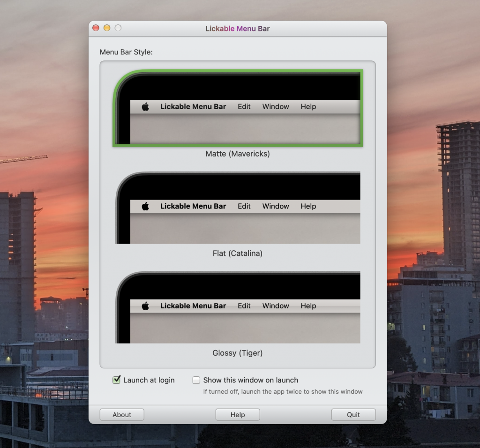This screenshot has width=480, height=448.
Task: Close the window with the red button
Action: [96, 28]
